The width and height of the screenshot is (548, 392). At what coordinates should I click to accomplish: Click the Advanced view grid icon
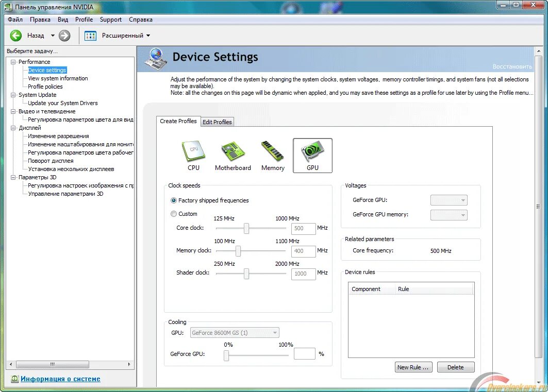(x=91, y=36)
